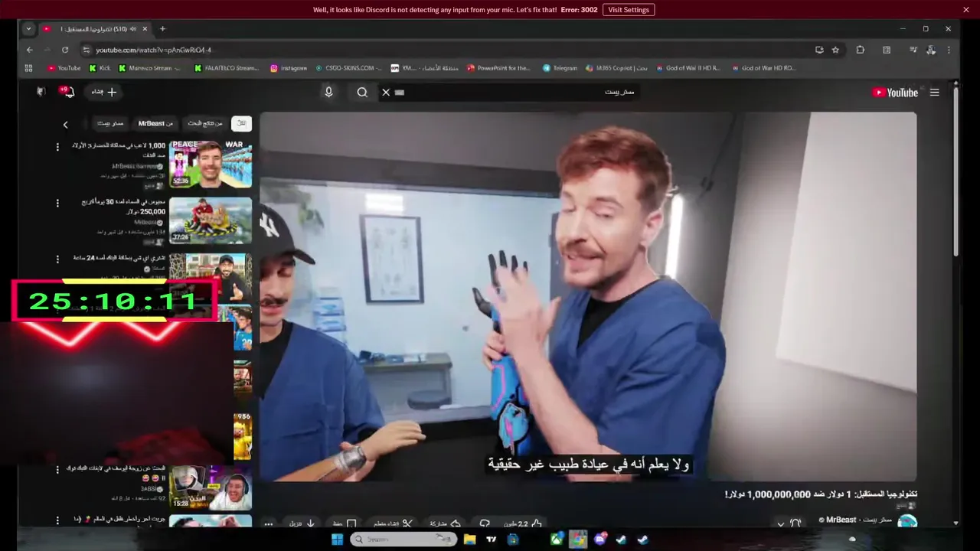Open the M365 Copilot bookmark
The image size is (980, 551).
pos(616,68)
